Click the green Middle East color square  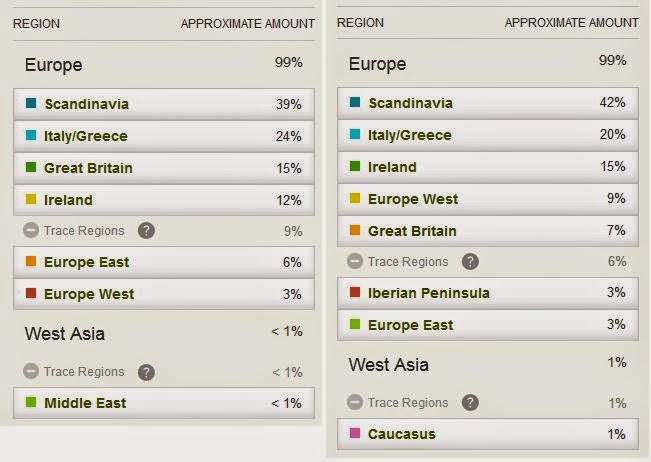(x=31, y=403)
